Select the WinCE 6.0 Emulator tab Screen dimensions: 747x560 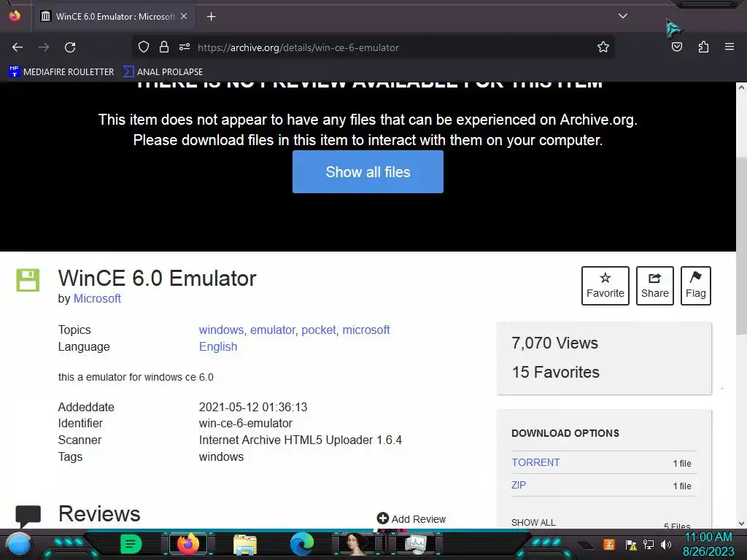115,17
